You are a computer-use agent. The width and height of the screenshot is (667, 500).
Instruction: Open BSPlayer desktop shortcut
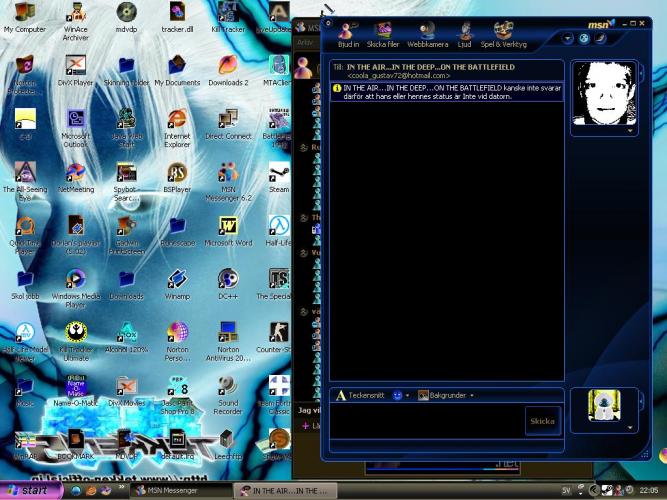pyautogui.click(x=177, y=178)
